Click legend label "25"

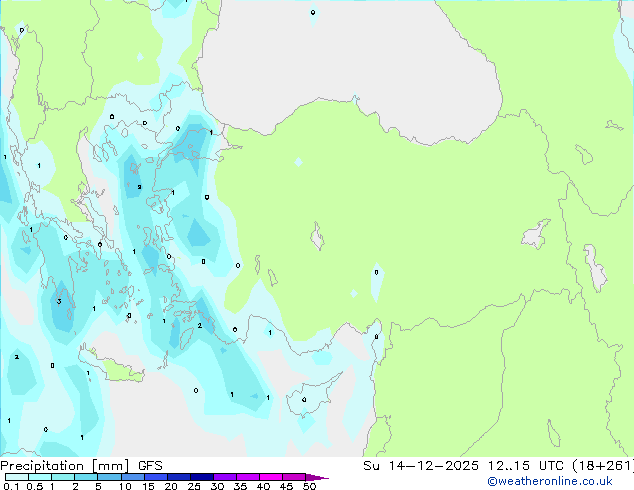click(x=194, y=486)
